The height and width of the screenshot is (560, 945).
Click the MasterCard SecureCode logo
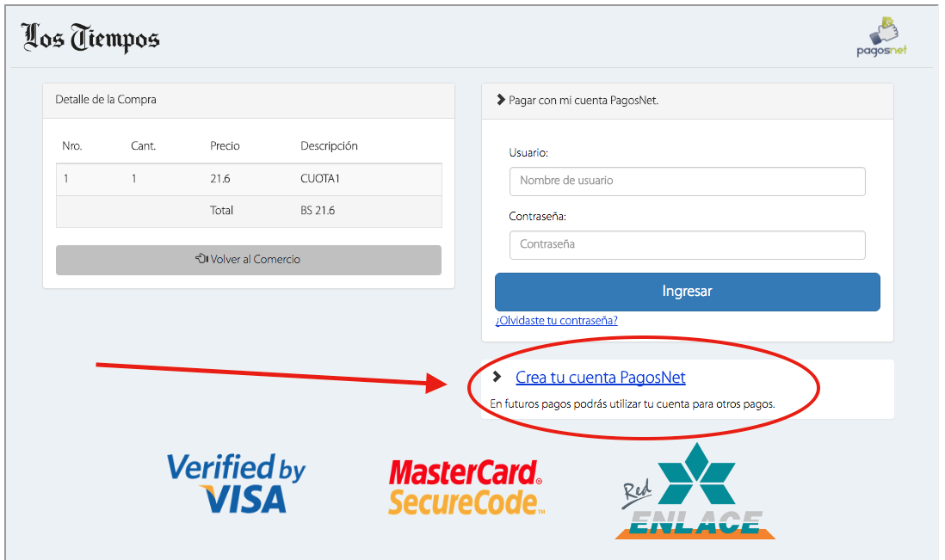coord(466,487)
